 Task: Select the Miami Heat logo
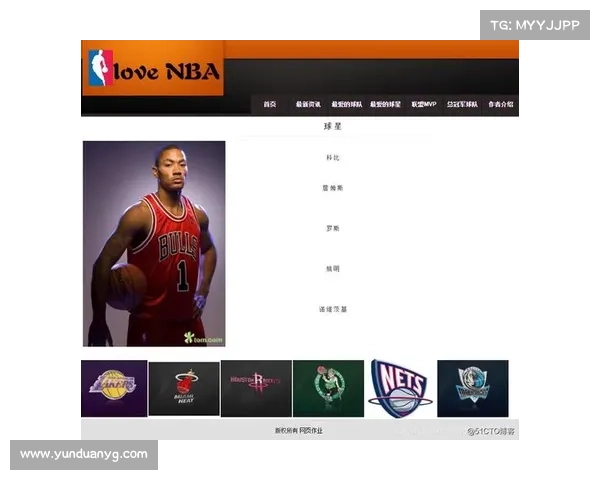point(184,389)
